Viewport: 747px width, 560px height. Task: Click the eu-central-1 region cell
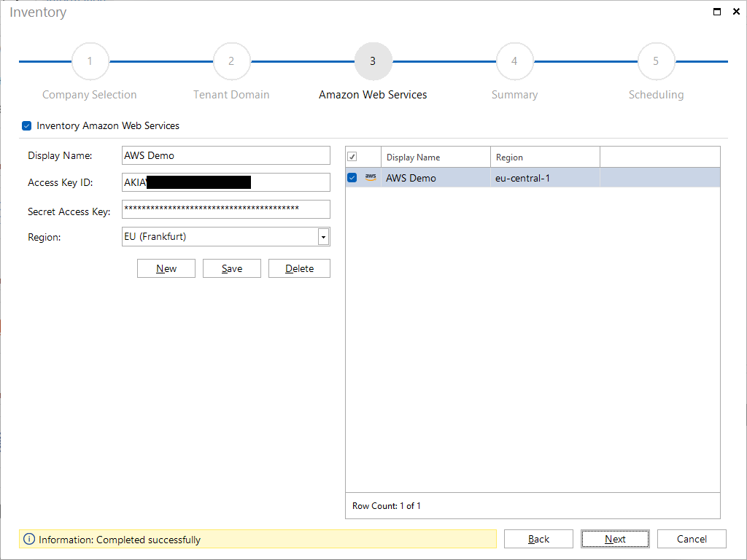(x=545, y=178)
